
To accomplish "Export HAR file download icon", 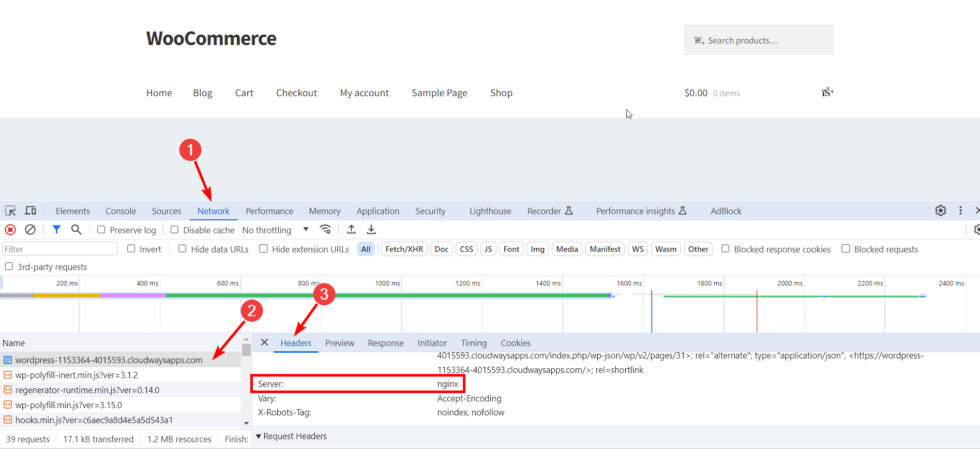I will tap(371, 230).
